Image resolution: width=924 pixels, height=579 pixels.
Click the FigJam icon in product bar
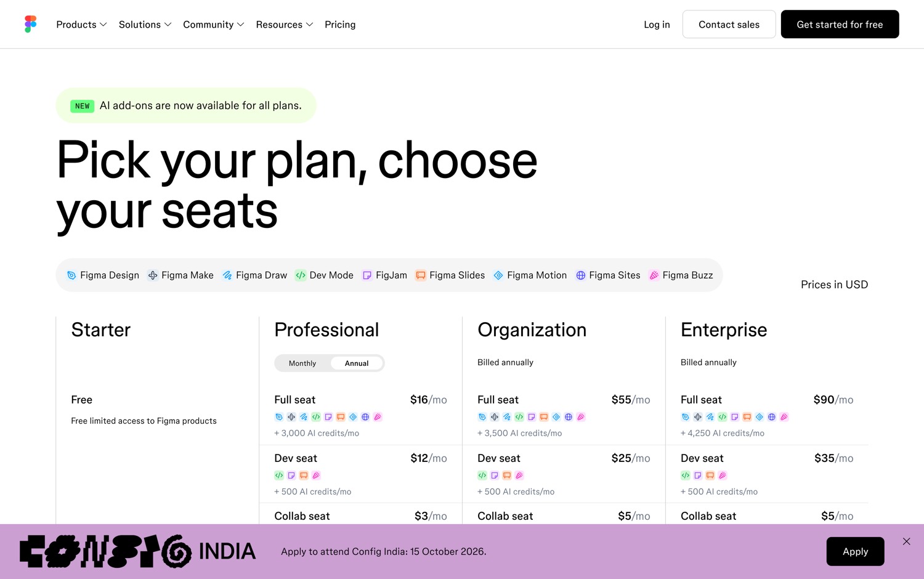point(367,275)
